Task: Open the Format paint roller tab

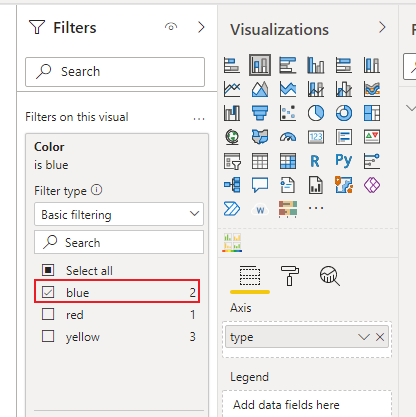Action: click(290, 276)
